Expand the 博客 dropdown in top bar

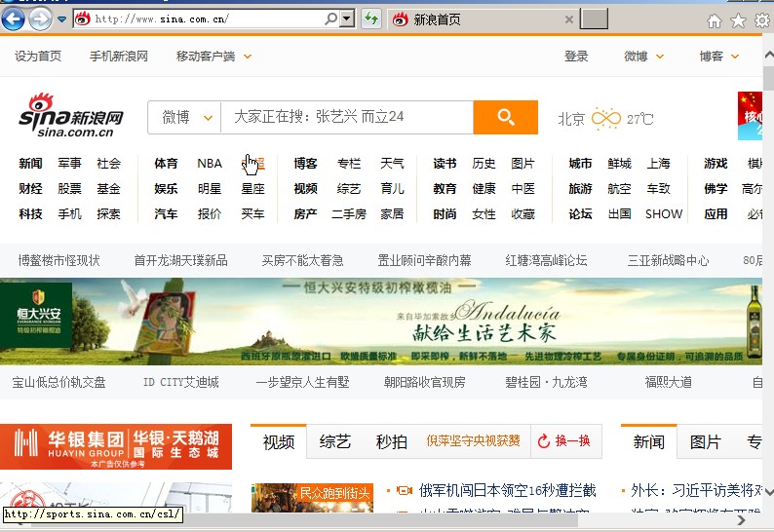click(x=744, y=57)
